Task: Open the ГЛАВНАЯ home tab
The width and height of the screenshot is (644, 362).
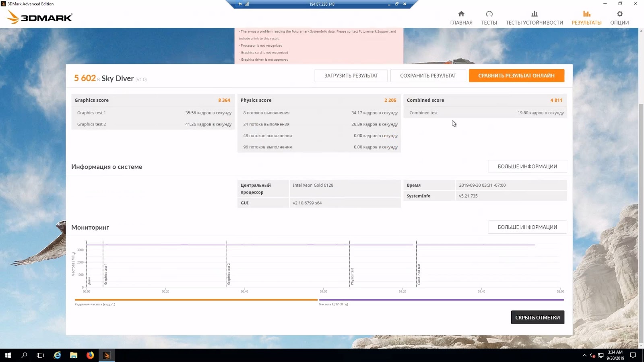Action: 461,18
